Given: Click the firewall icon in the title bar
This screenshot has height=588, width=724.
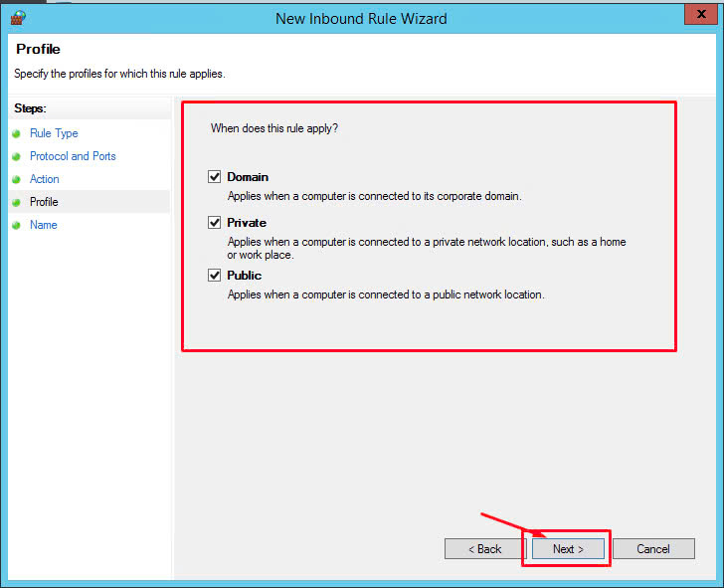Looking at the screenshot, I should coord(19,19).
